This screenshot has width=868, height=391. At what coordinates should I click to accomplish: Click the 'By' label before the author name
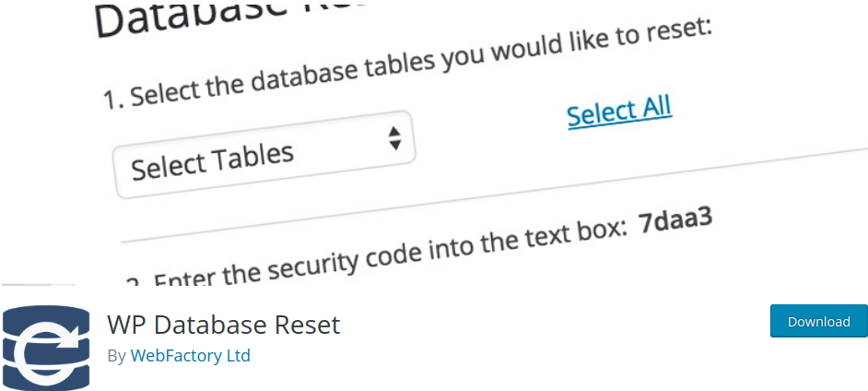[116, 355]
